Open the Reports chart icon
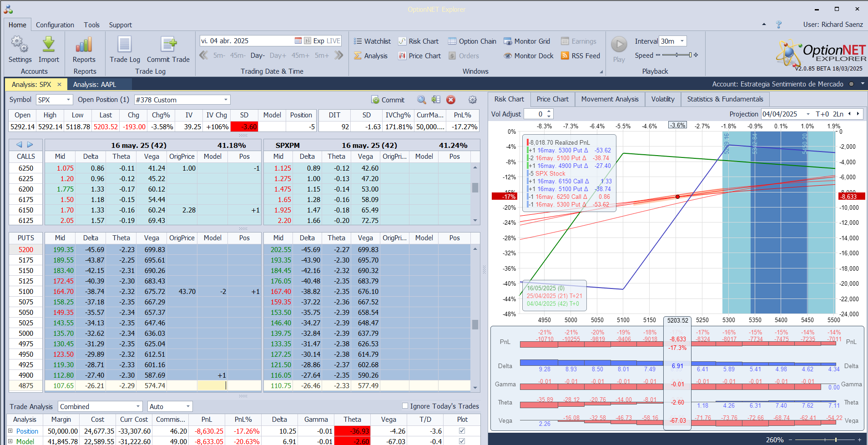Screen dimensions: 868x445 tap(84, 49)
